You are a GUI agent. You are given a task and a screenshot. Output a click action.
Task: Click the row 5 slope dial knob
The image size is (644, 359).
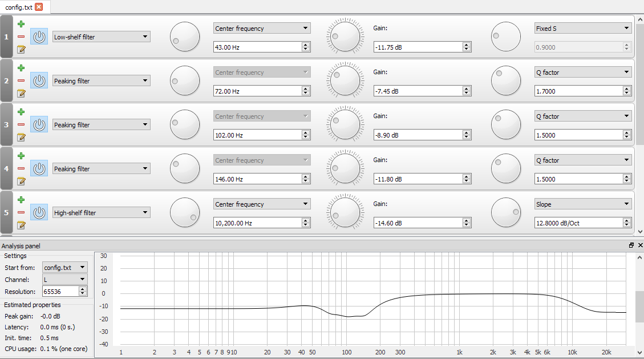[506, 212]
